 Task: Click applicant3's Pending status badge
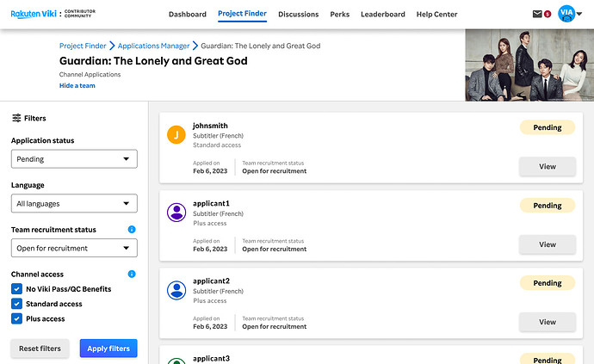pos(548,360)
